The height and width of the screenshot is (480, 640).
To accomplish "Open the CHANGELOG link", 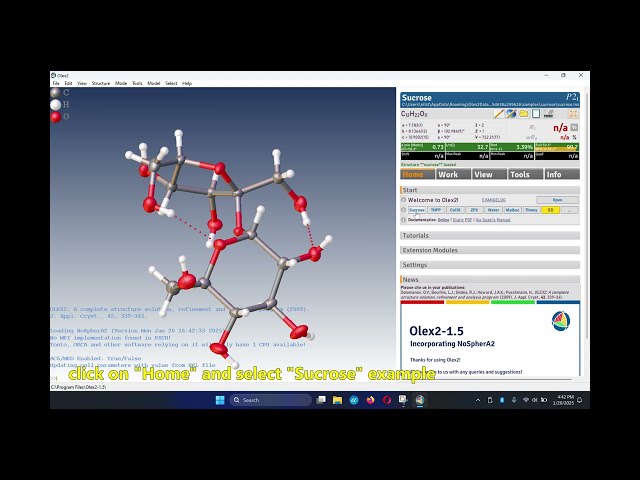I will pos(493,200).
